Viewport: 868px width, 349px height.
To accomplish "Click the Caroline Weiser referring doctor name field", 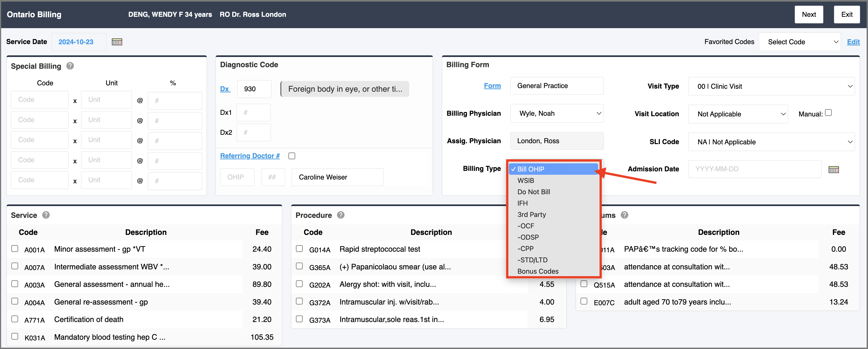I will (337, 177).
